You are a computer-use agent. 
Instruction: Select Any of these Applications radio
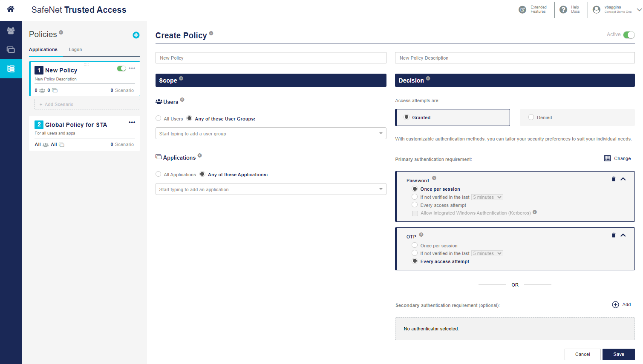202,174
